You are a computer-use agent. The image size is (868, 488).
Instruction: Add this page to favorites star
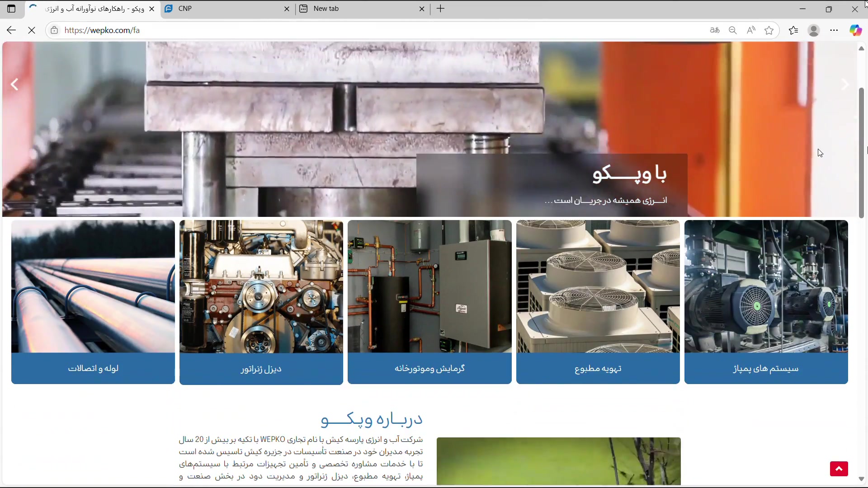(x=769, y=30)
